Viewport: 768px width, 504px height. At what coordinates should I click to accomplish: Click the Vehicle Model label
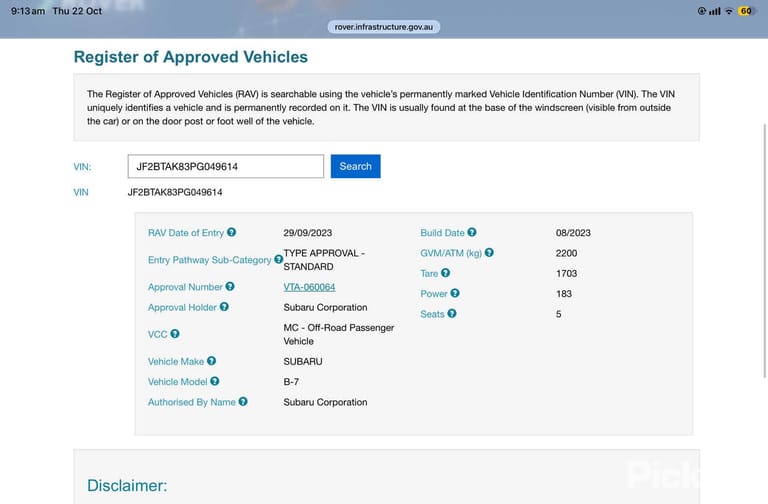(177, 382)
